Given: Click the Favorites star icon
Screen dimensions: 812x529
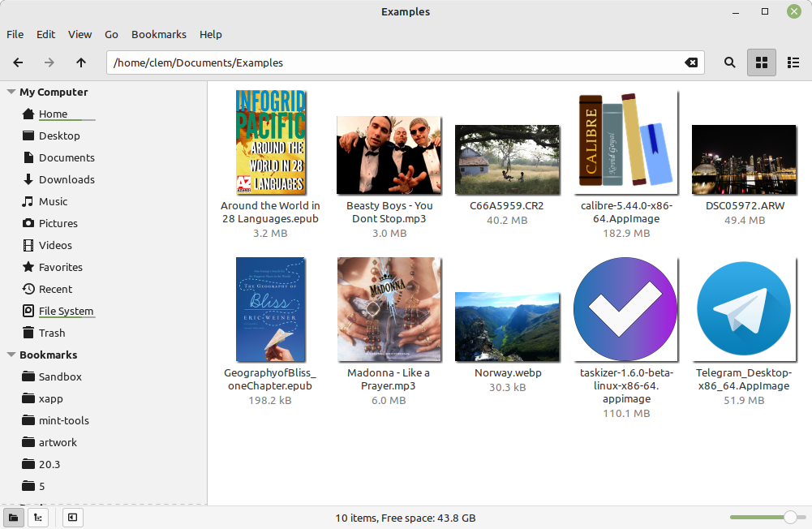Looking at the screenshot, I should pos(28,267).
